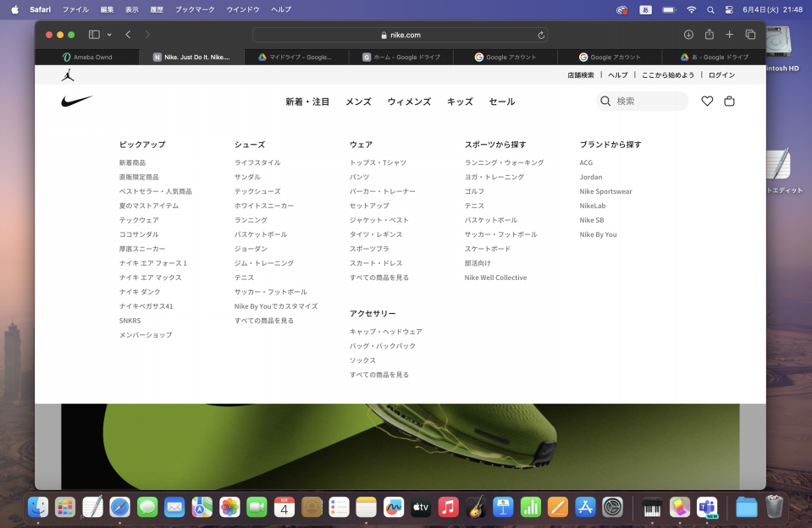Open ライフスタイル link under シューズ
Viewport: 812px width, 528px height.
(x=257, y=162)
